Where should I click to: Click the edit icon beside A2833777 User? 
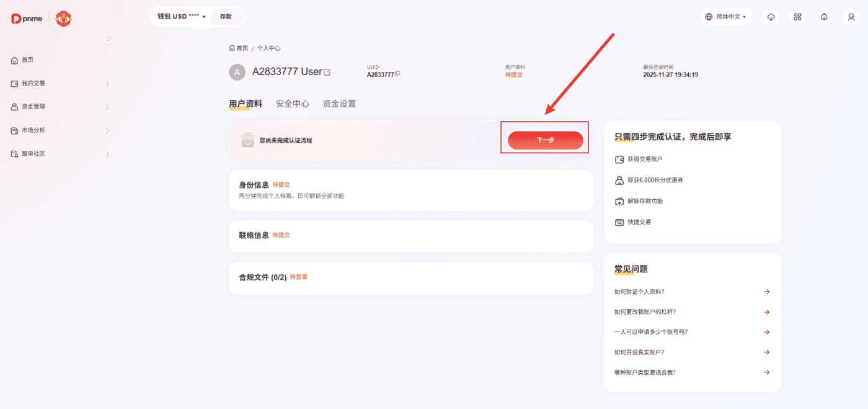click(x=327, y=72)
